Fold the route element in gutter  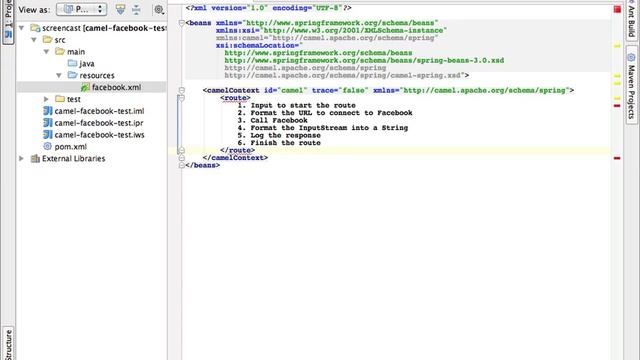click(182, 98)
